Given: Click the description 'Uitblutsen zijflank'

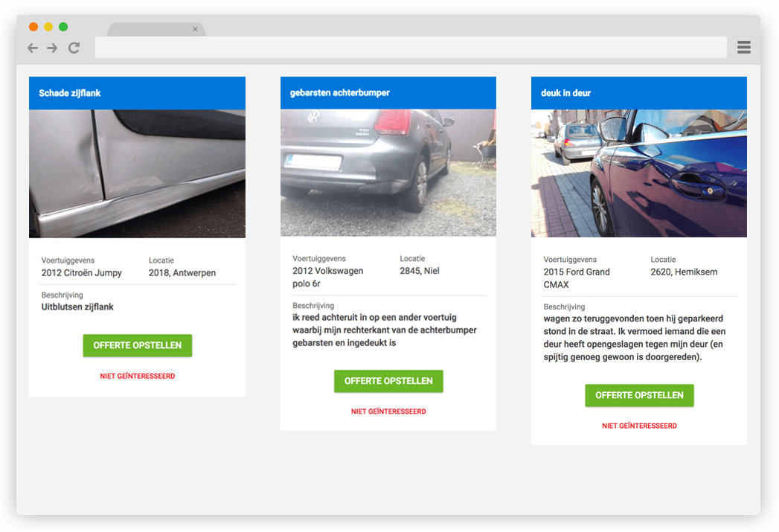Looking at the screenshot, I should click(77, 307).
